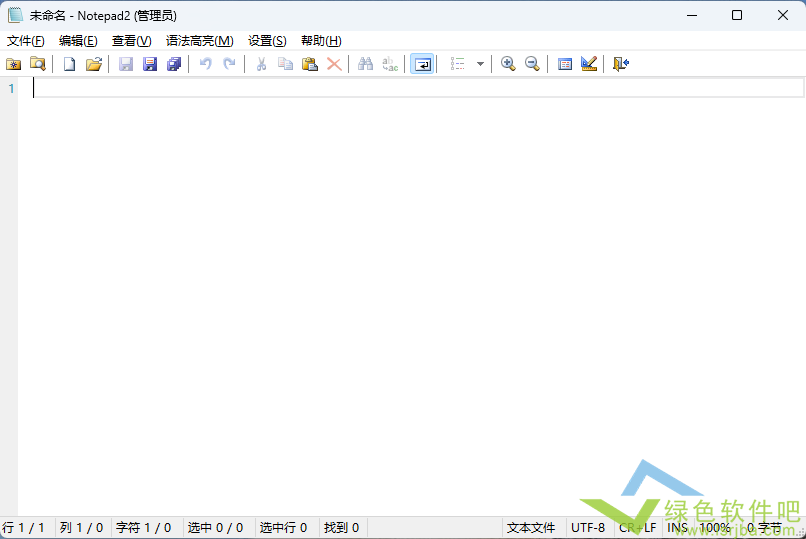Click the Paste clipboard icon
Viewport: 806px width, 539px height.
click(310, 64)
